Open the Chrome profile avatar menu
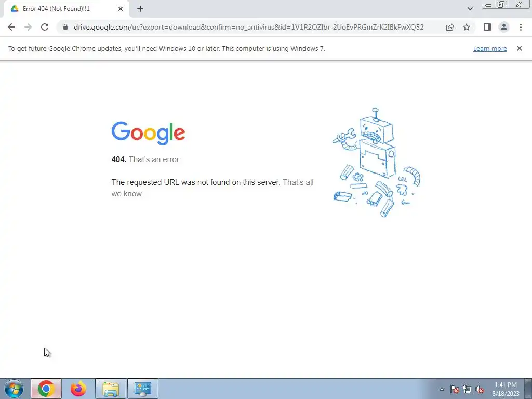Image resolution: width=532 pixels, height=399 pixels. 504,27
